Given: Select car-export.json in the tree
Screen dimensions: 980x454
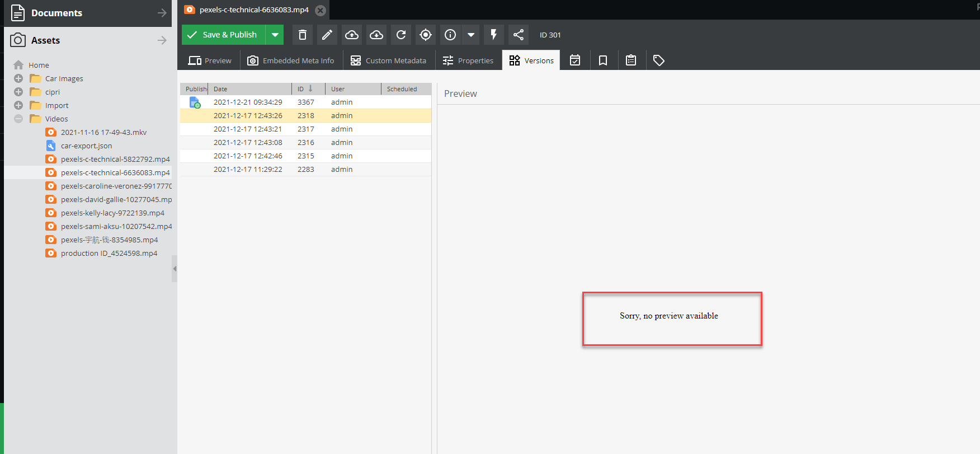Looking at the screenshot, I should pyautogui.click(x=86, y=146).
